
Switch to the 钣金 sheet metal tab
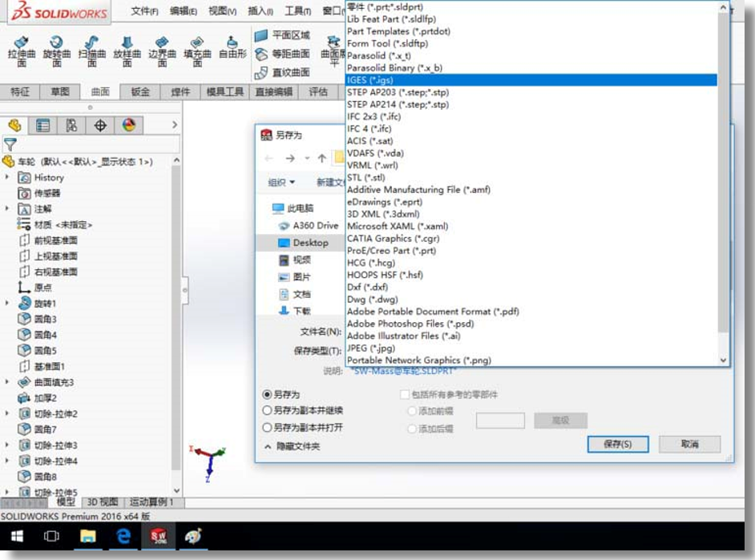tap(140, 91)
